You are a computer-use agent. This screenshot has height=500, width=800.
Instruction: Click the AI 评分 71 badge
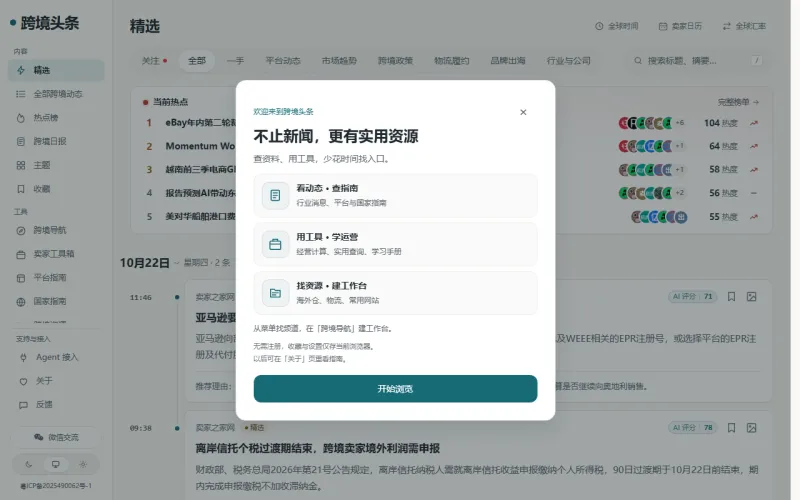693,296
